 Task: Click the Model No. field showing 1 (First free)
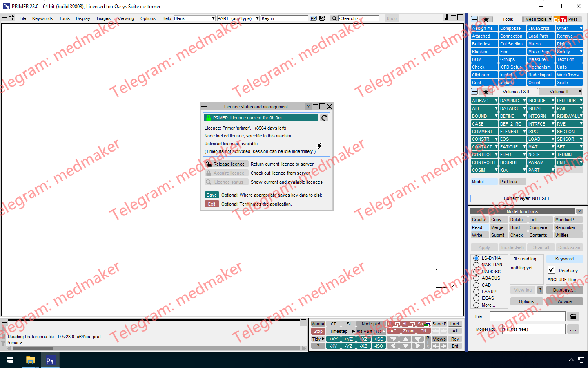(x=533, y=329)
